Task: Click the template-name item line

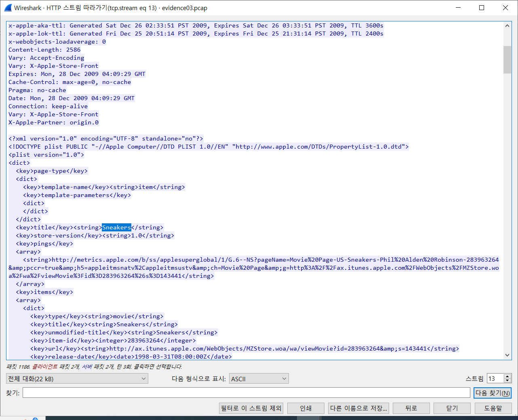Action: [x=104, y=187]
